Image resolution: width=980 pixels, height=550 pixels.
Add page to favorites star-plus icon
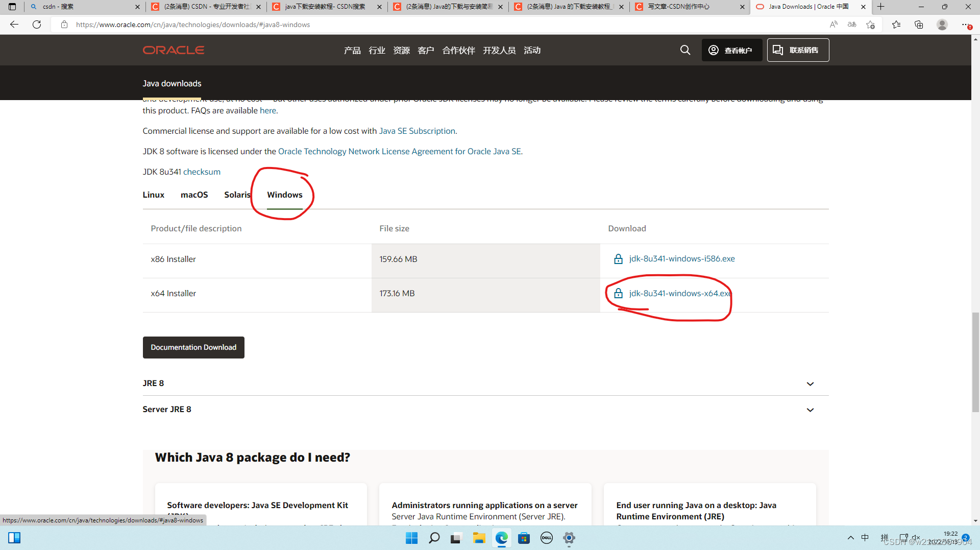[x=871, y=25]
